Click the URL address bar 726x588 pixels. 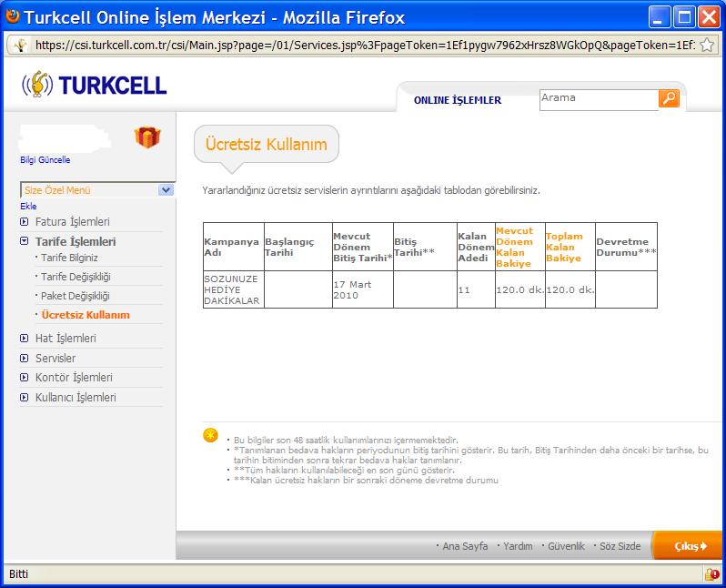(365, 45)
